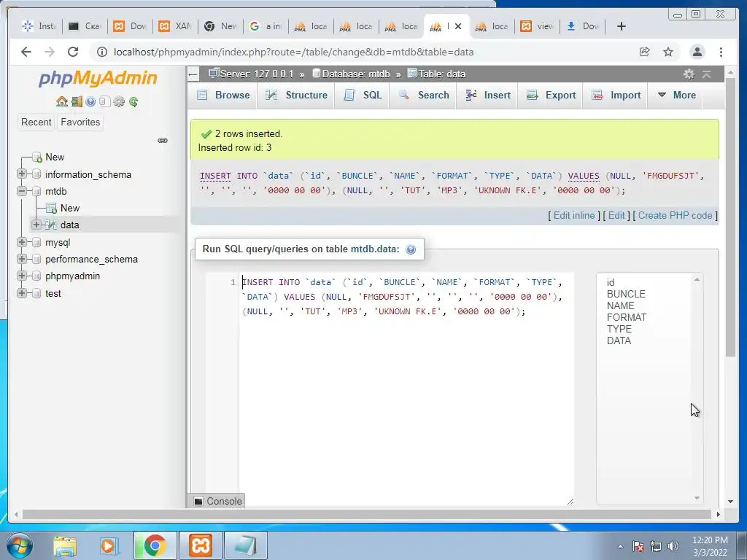The height and width of the screenshot is (560, 747).
Task: Open the Insert tab
Action: (487, 95)
